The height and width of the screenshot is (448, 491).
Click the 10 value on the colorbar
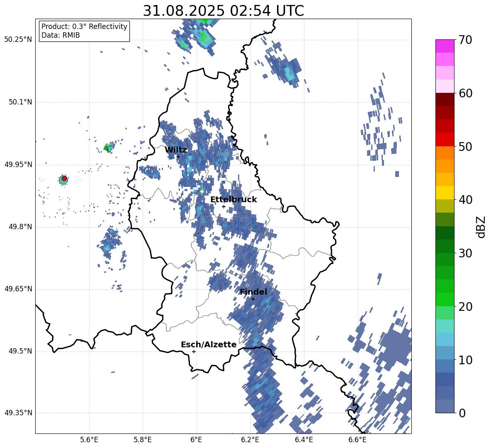(x=465, y=360)
